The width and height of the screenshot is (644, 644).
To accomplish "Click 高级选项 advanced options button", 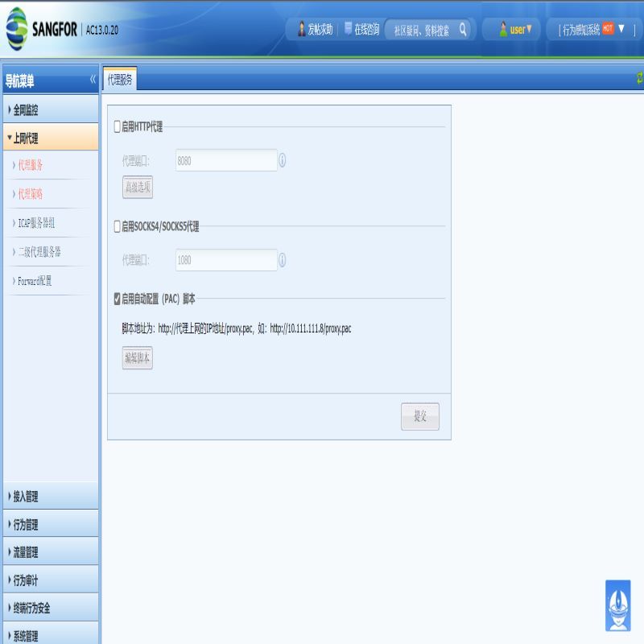I will pyautogui.click(x=138, y=188).
